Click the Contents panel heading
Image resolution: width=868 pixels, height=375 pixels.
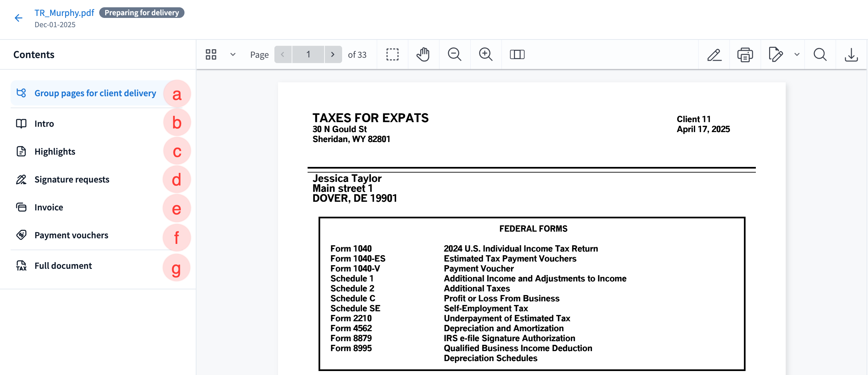(34, 54)
